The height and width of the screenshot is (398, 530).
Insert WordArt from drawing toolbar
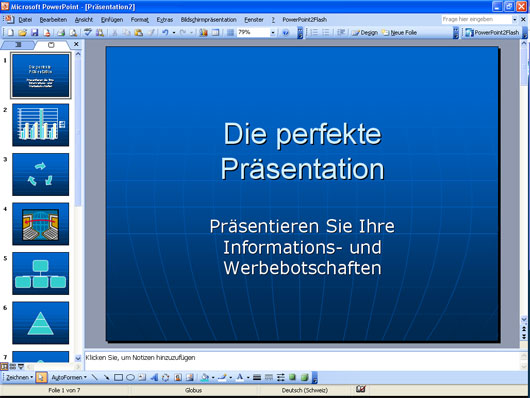pyautogui.click(x=154, y=377)
